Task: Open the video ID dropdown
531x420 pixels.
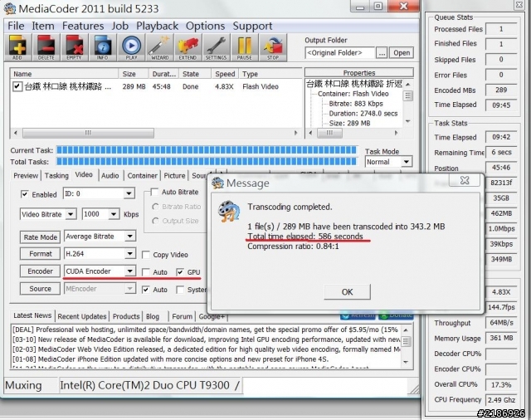Action: pyautogui.click(x=129, y=193)
